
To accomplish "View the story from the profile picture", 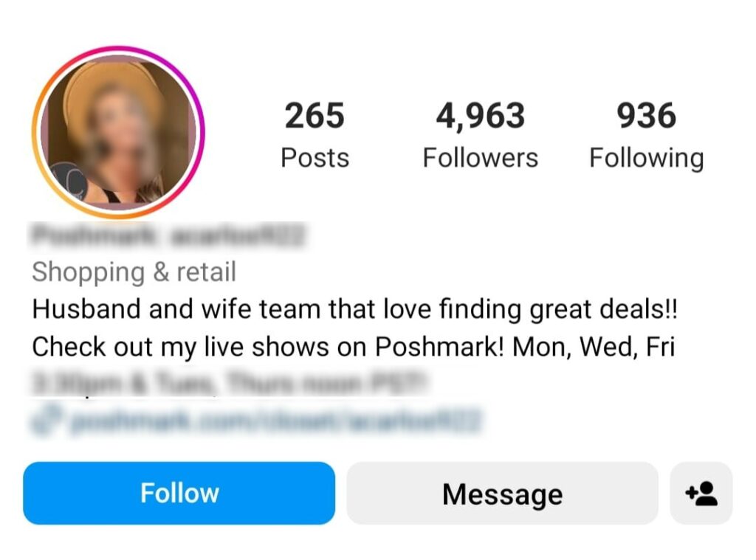I will (119, 132).
